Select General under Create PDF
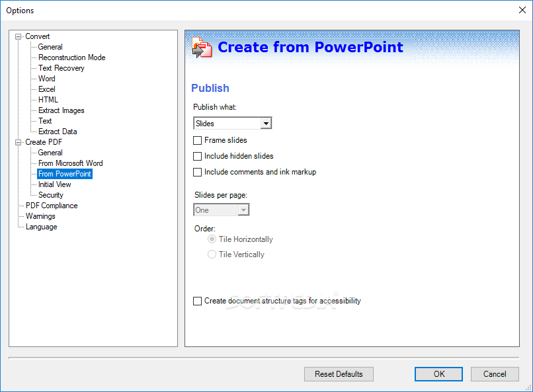 pos(50,153)
